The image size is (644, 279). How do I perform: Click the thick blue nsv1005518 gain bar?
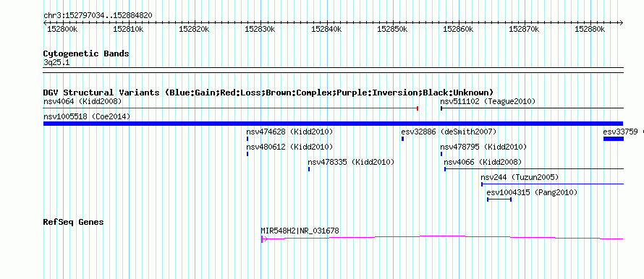click(333, 124)
